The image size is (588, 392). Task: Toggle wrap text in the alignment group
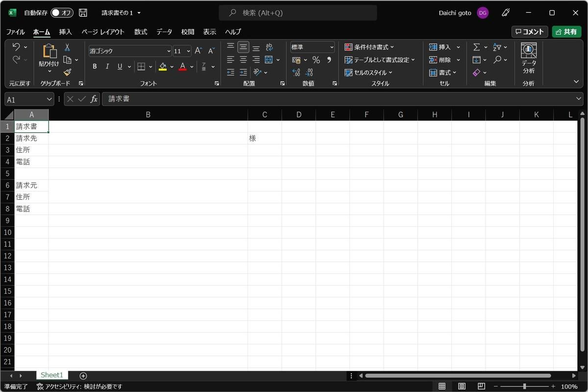(269, 47)
